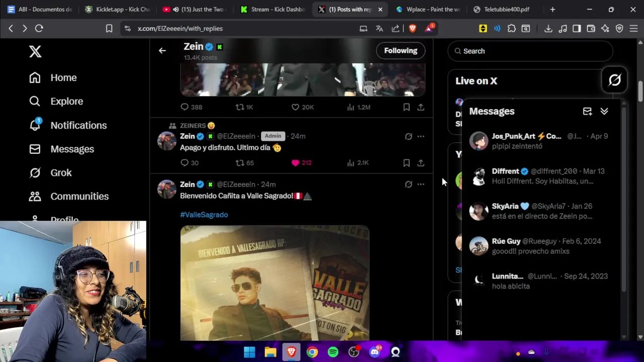Ask Grok about the "Apago y disfruto" post
Image resolution: width=644 pixels, height=362 pixels.
click(x=409, y=136)
